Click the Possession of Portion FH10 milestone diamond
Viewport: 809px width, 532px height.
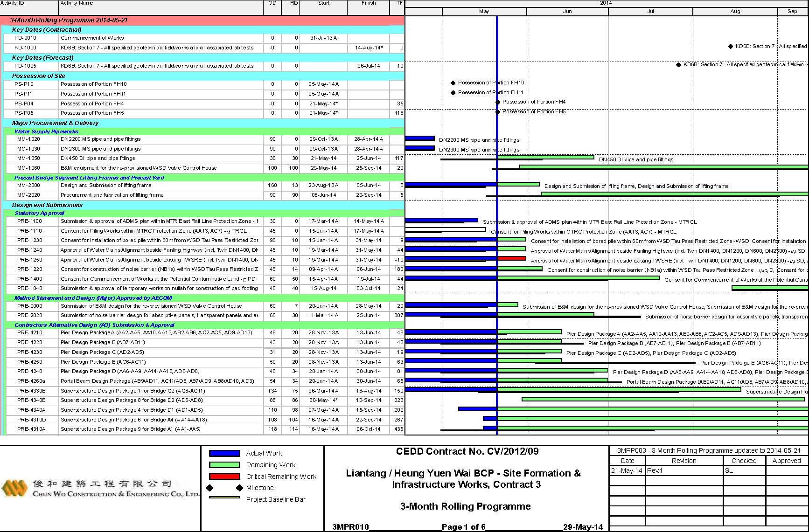pos(453,83)
